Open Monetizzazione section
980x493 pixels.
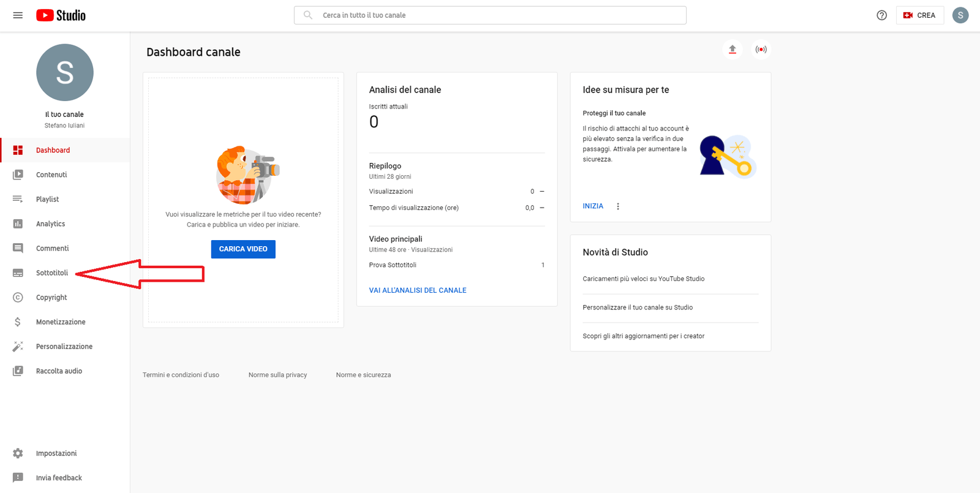tap(61, 322)
